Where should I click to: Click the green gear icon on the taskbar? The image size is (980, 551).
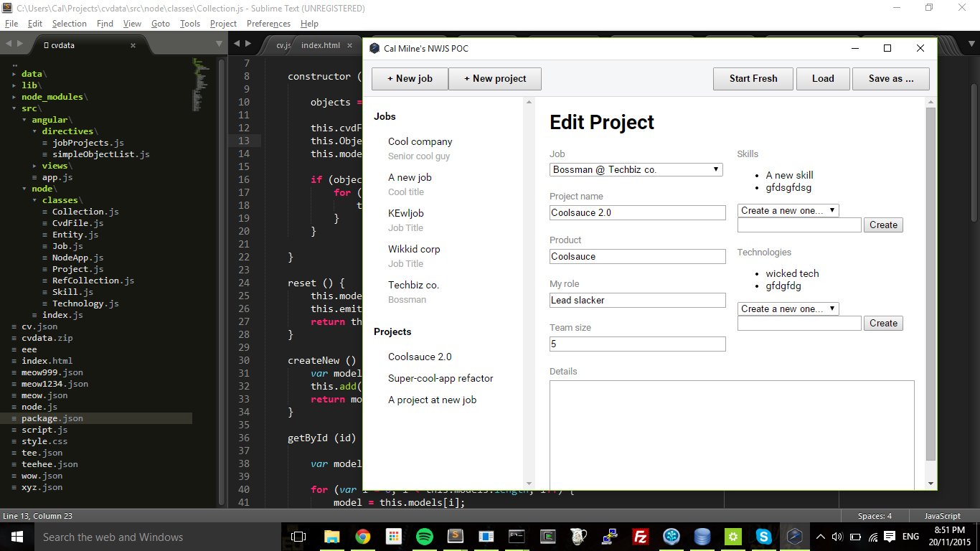click(732, 536)
